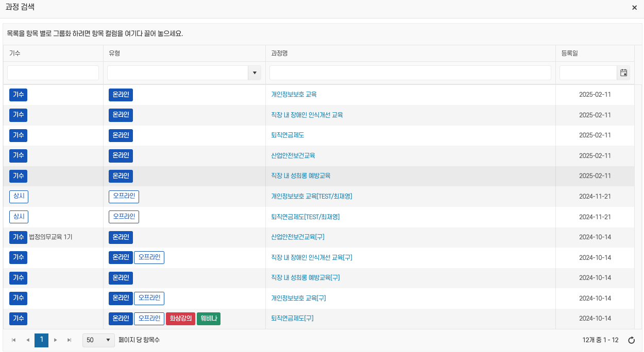Click the 기수 filter input field
Screen dimensions: 644x352
tap(53, 73)
